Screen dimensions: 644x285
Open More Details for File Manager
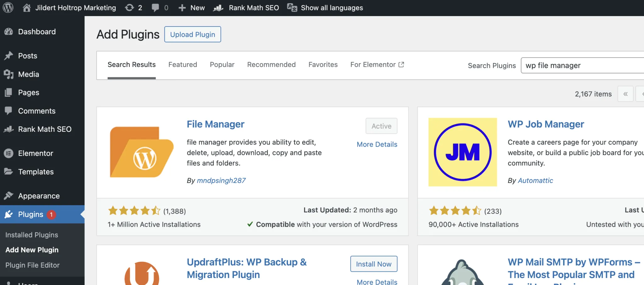click(377, 144)
